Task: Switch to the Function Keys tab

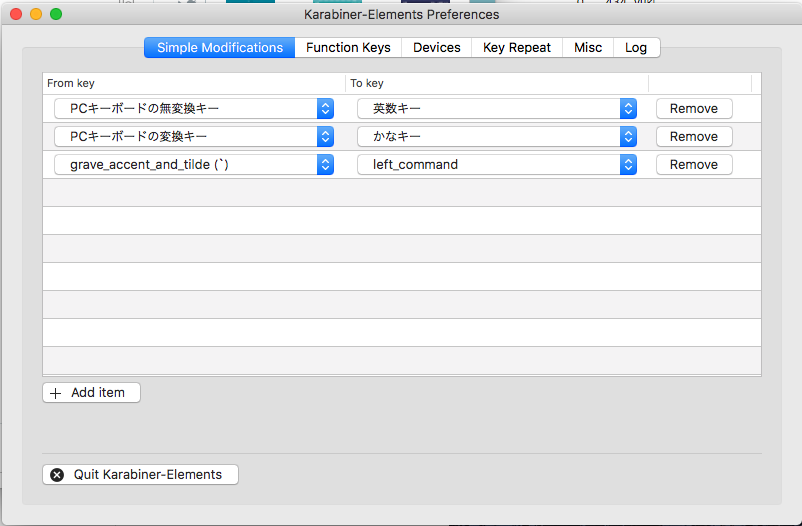Action: tap(348, 48)
